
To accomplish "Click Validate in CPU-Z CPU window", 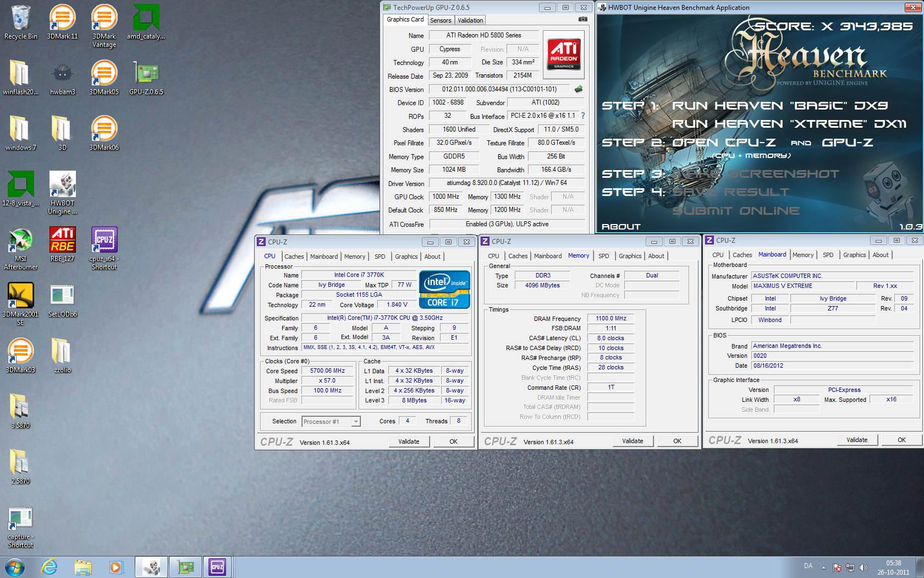I will click(409, 441).
